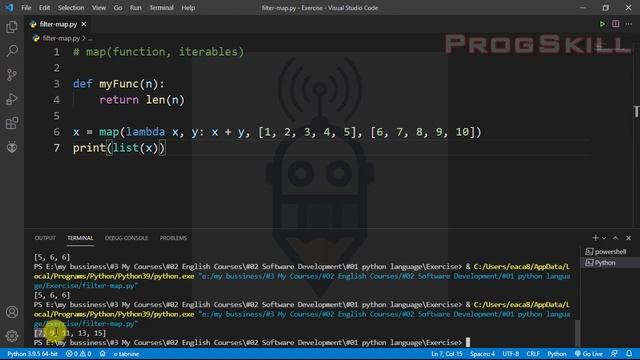The height and width of the screenshot is (360, 640).
Task: Open the feedback icon in status bar
Action: (x=614, y=354)
